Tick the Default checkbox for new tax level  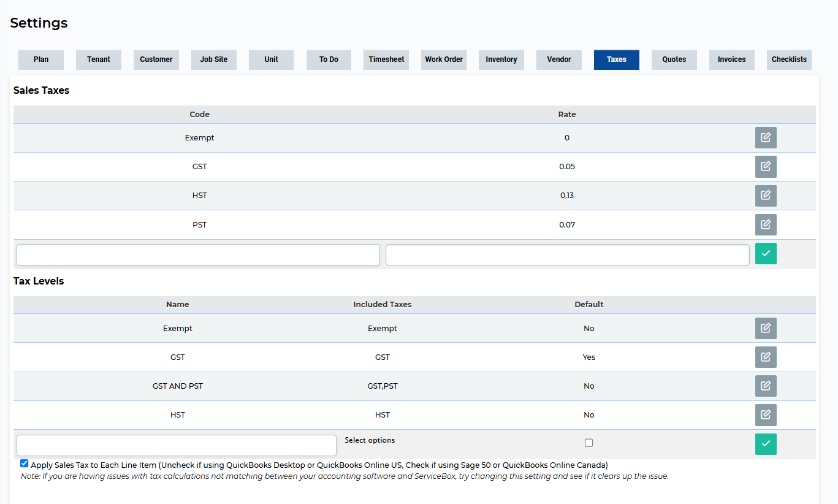click(589, 443)
